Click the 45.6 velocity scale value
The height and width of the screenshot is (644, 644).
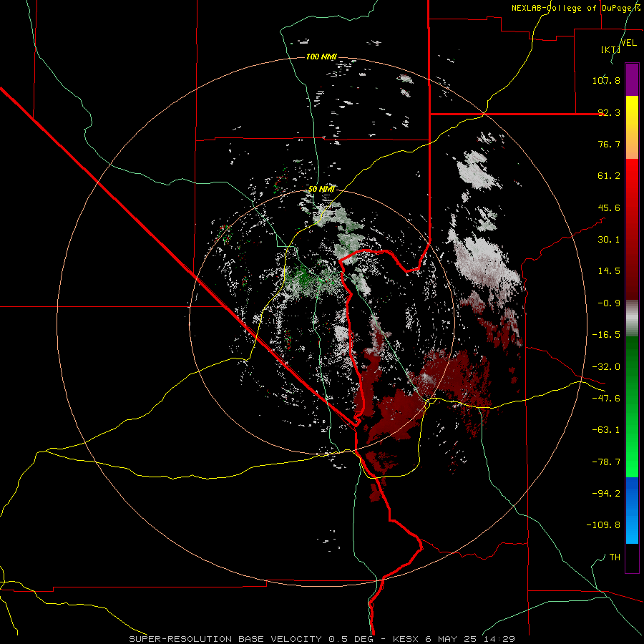pos(609,208)
